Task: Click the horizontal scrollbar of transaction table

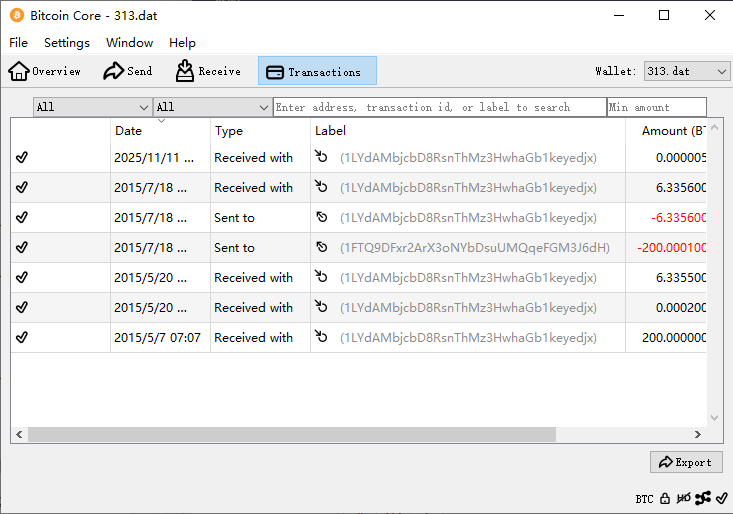Action: [290, 435]
